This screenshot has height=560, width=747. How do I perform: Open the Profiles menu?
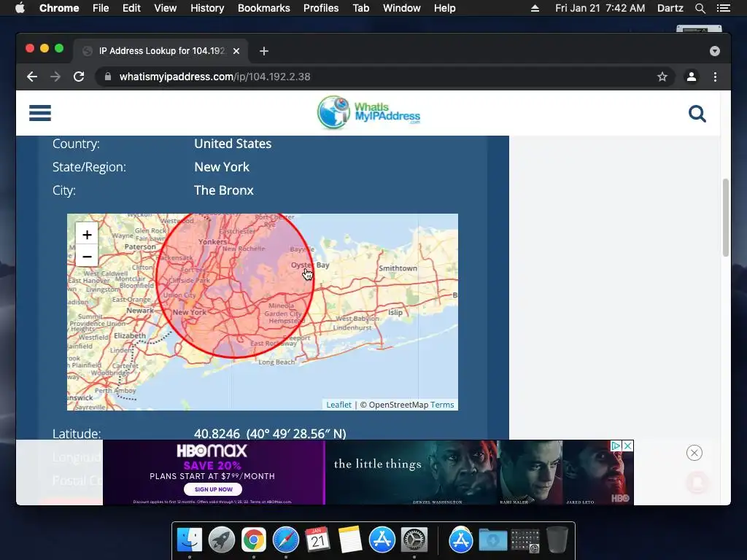pyautogui.click(x=321, y=8)
